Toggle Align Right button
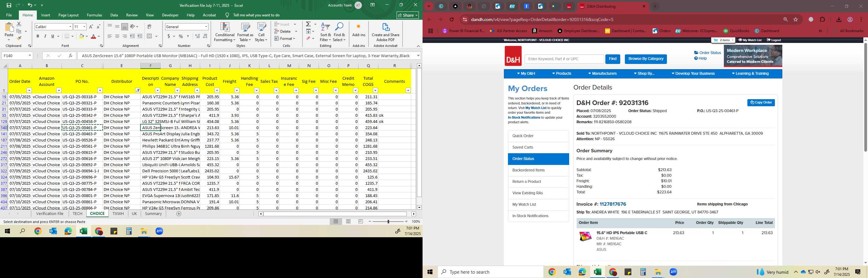 (x=125, y=36)
